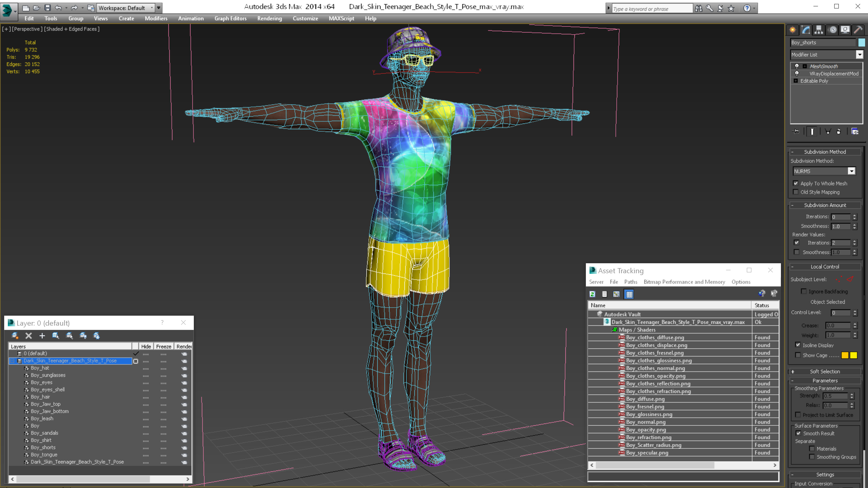Collapse Dark_Skin_Teenager_Beach_Style_T_Pose layer tree
Image resolution: width=868 pixels, height=488 pixels.
coord(12,361)
